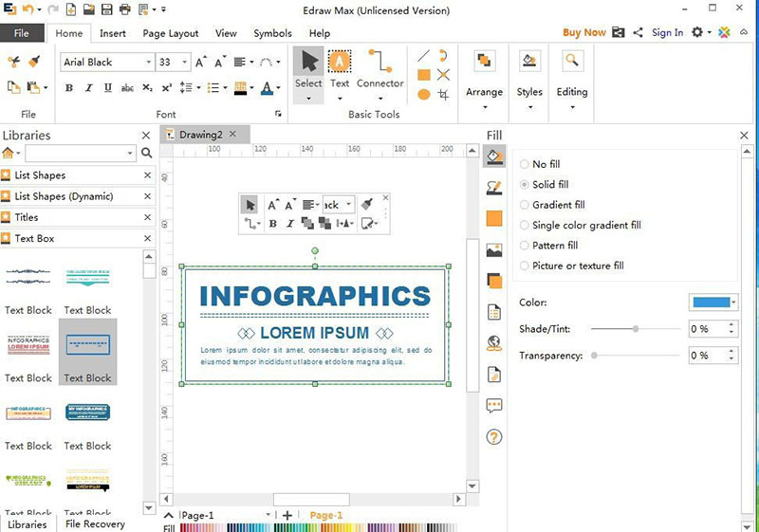
Task: Open the File menu
Action: coord(22,33)
